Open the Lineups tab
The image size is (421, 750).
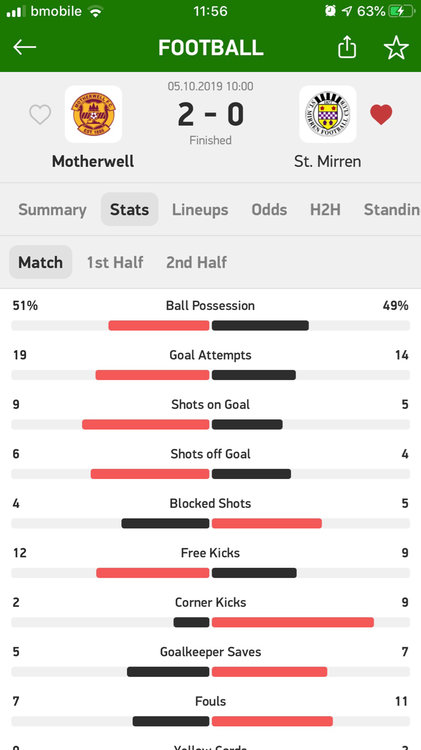click(x=200, y=210)
